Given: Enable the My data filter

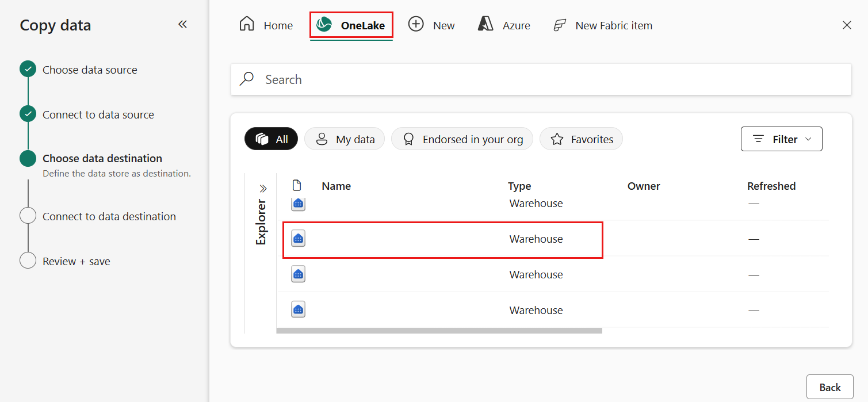Looking at the screenshot, I should pyautogui.click(x=344, y=139).
